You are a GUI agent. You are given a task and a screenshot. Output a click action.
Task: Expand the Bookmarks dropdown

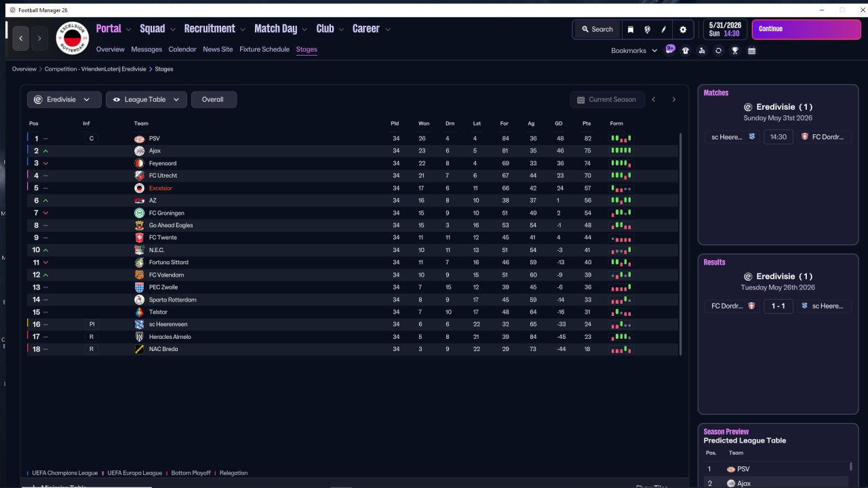[x=635, y=51]
